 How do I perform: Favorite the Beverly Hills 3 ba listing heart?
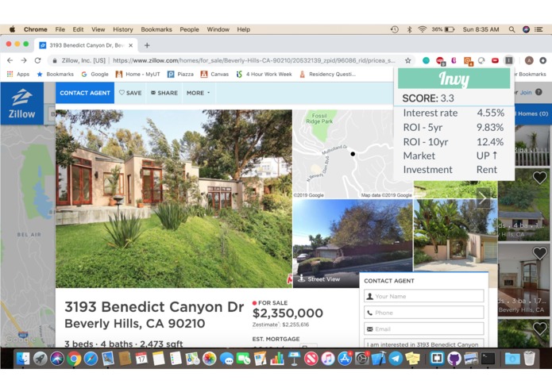[539, 253]
